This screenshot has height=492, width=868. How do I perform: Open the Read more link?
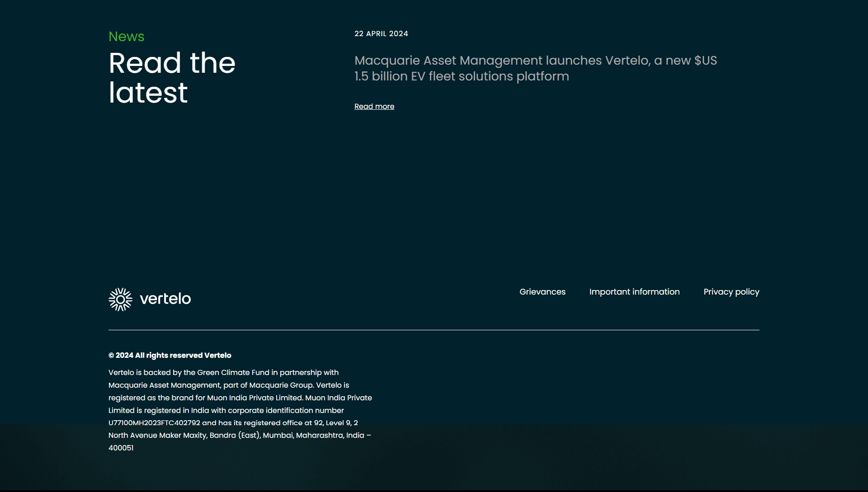click(x=374, y=106)
